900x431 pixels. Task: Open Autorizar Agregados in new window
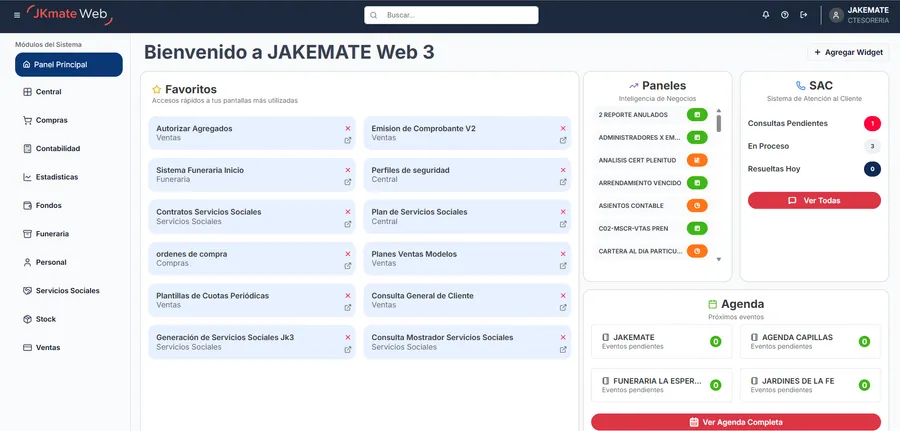(x=347, y=140)
